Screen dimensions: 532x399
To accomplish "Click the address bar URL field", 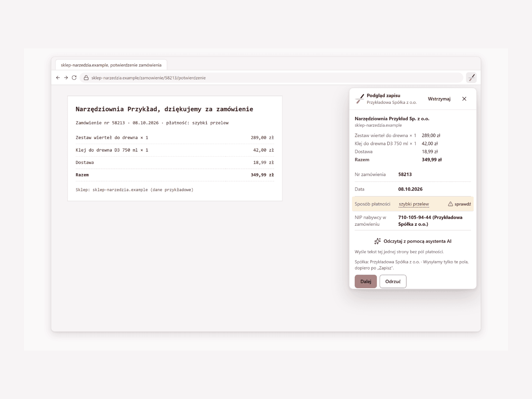I will coord(271,78).
